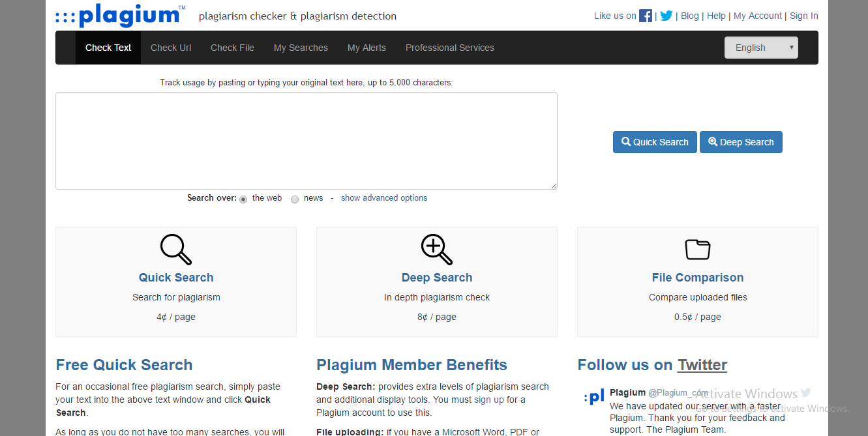Open My Searches in navigation bar

[301, 48]
